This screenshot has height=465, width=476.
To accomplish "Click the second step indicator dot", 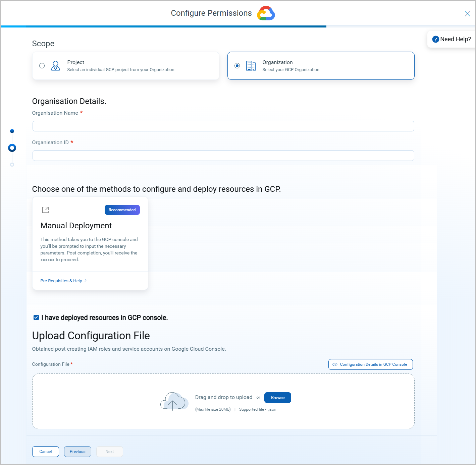I will pyautogui.click(x=12, y=148).
